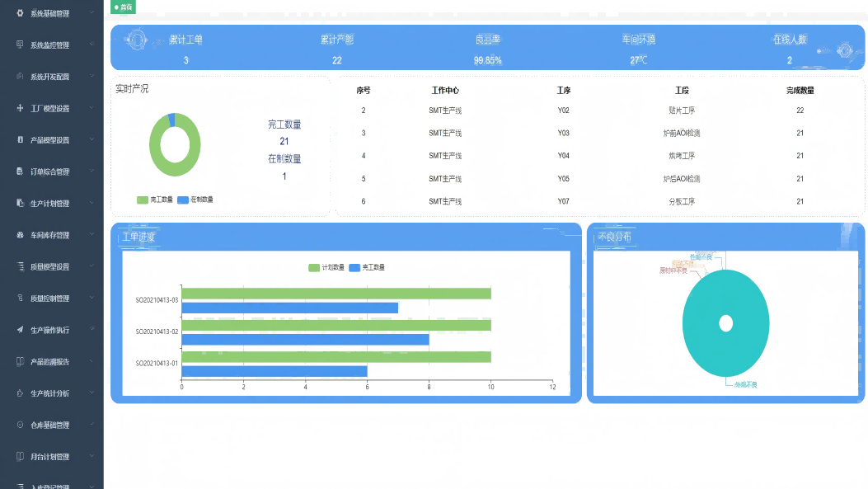Expand the 产品模型设置 menu chevron
This screenshot has width=868, height=489.
[x=91, y=139]
